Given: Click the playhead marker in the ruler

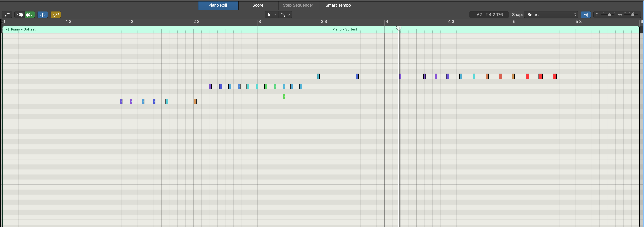Looking at the screenshot, I should click(399, 28).
